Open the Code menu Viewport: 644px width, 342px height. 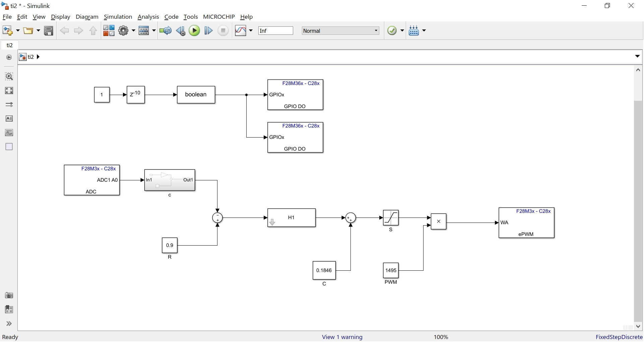coord(171,17)
